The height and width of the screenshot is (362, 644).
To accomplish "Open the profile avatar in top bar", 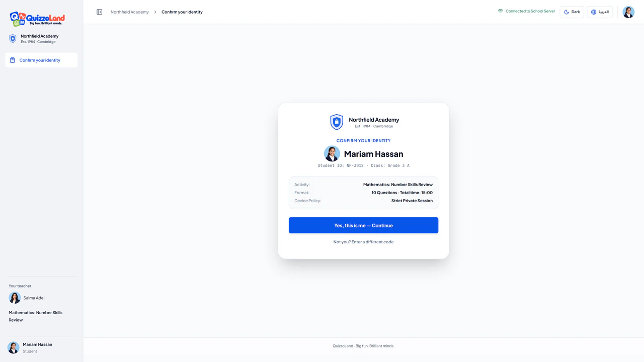I will pos(628,12).
